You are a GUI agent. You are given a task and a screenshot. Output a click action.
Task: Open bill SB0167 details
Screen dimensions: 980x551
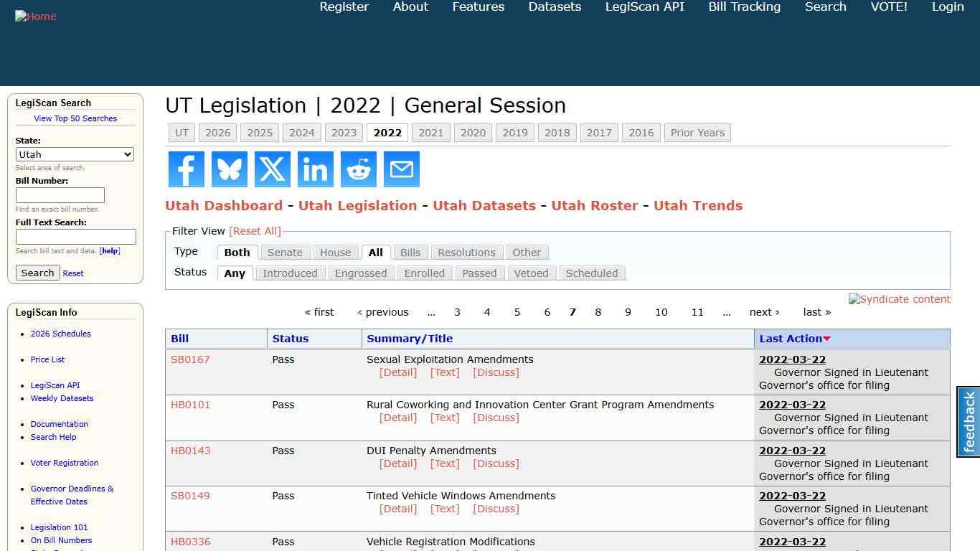click(x=189, y=359)
